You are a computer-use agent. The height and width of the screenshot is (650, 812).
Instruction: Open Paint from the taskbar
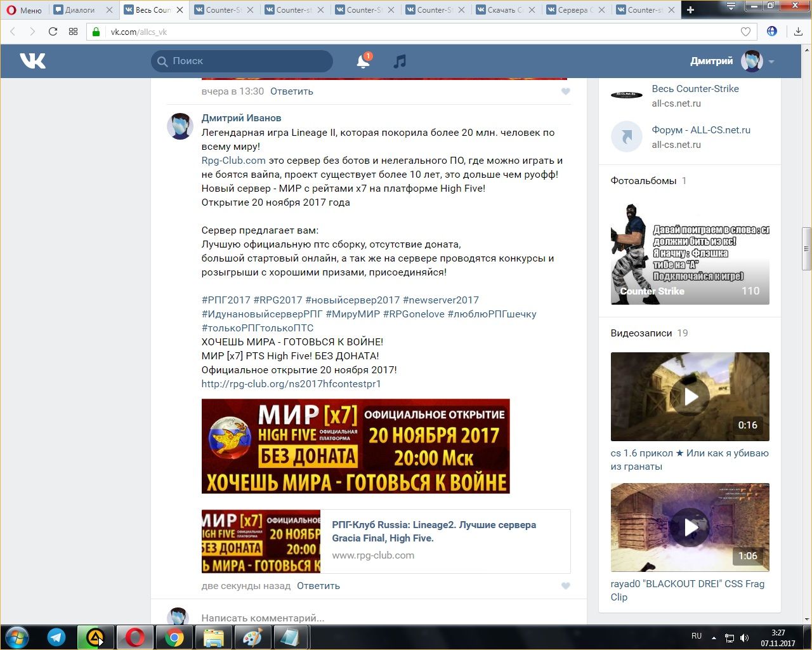[x=252, y=637]
